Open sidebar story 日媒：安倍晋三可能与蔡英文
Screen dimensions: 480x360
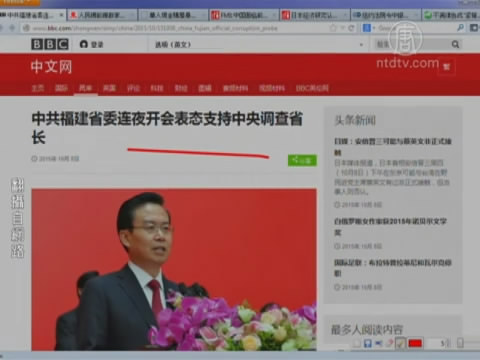393,147
